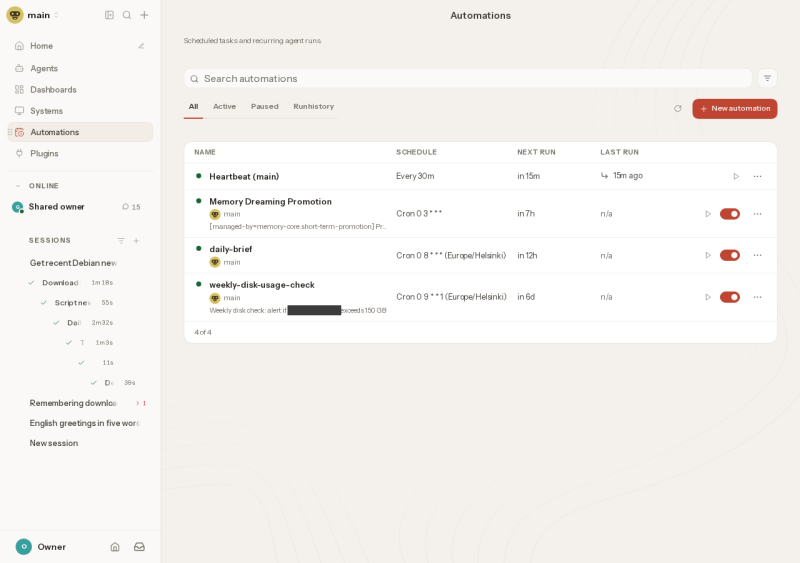This screenshot has width=800, height=563.
Task: Collapse the ONLINE section
Action: pyautogui.click(x=18, y=186)
